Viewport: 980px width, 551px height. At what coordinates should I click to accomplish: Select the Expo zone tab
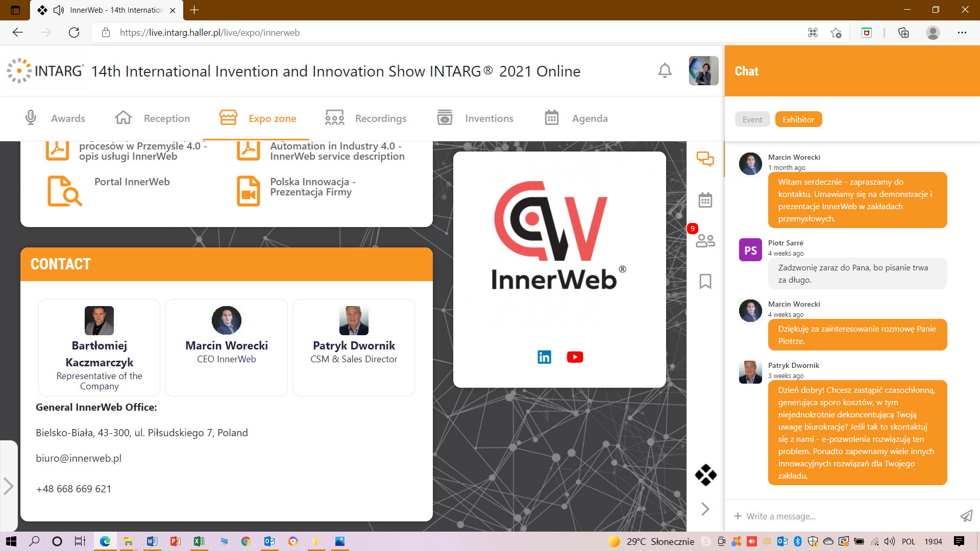click(257, 118)
